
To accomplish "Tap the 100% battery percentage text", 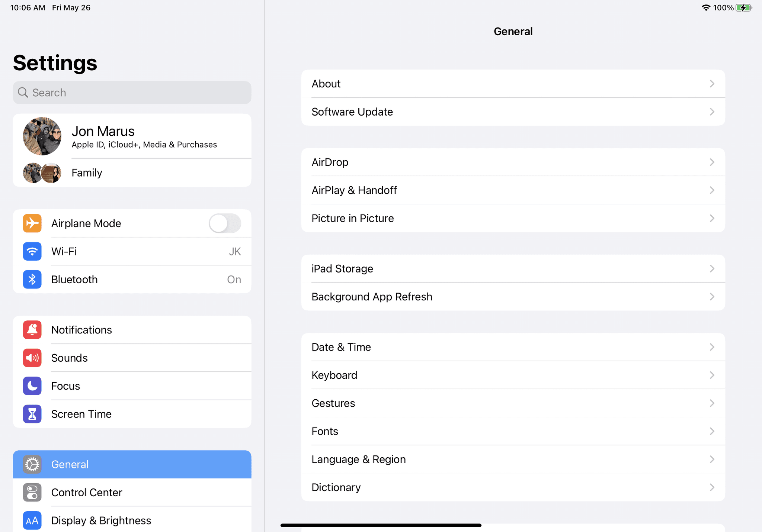I will [723, 8].
